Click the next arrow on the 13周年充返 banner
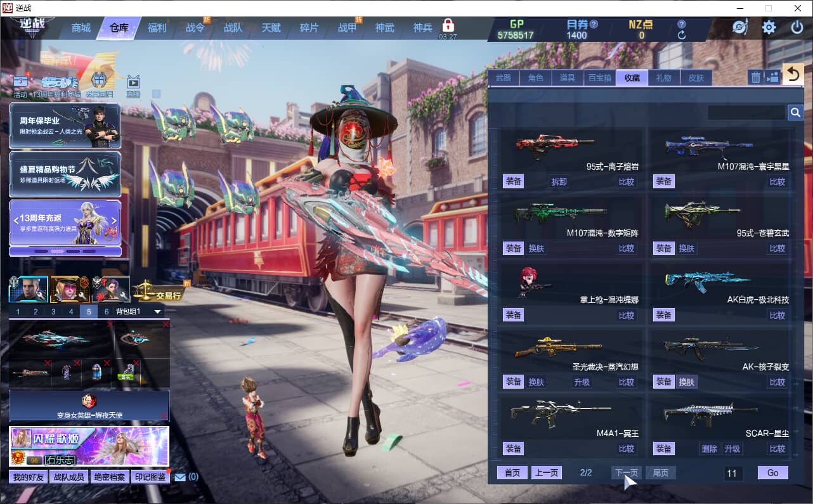This screenshot has width=813, height=504. [x=114, y=221]
